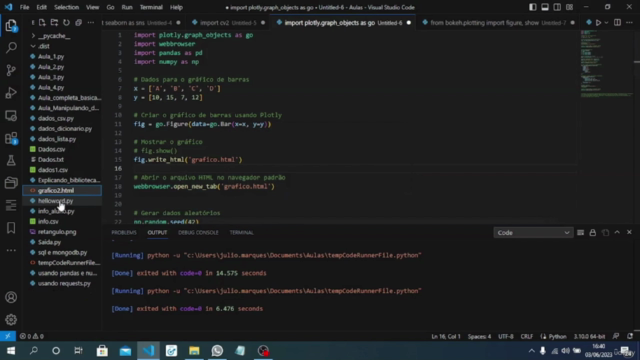Run the Python file with play button
Screen dimensions: 640x360
[x=598, y=22]
